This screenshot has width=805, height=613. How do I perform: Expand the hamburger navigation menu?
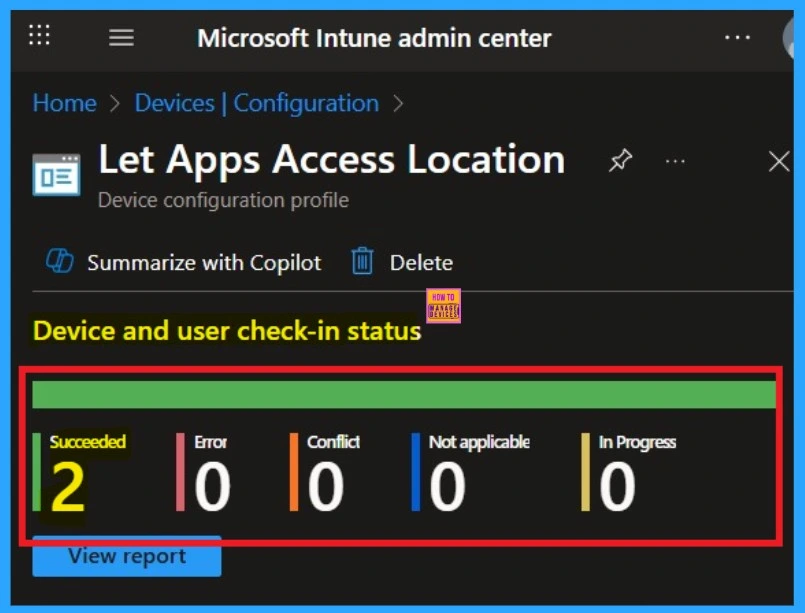point(121,38)
